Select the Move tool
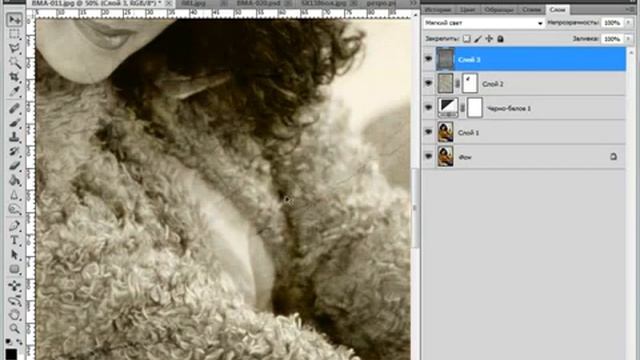The height and width of the screenshot is (360, 640). point(15,20)
